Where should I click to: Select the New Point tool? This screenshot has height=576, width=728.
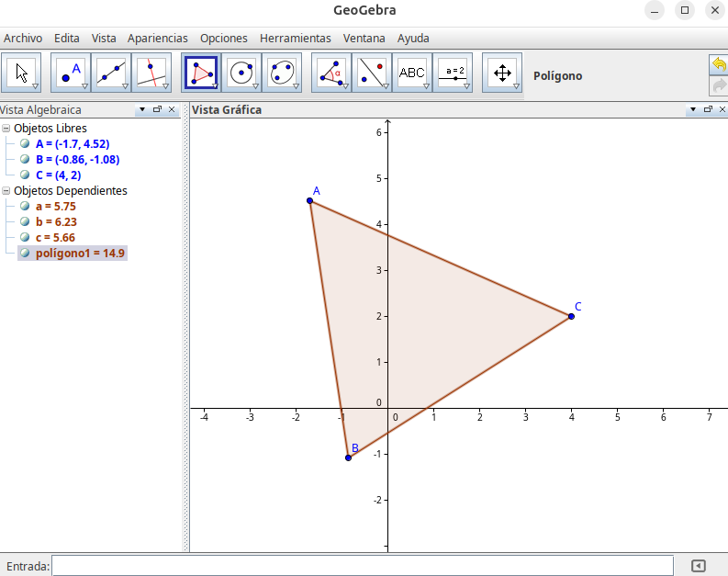(70, 73)
